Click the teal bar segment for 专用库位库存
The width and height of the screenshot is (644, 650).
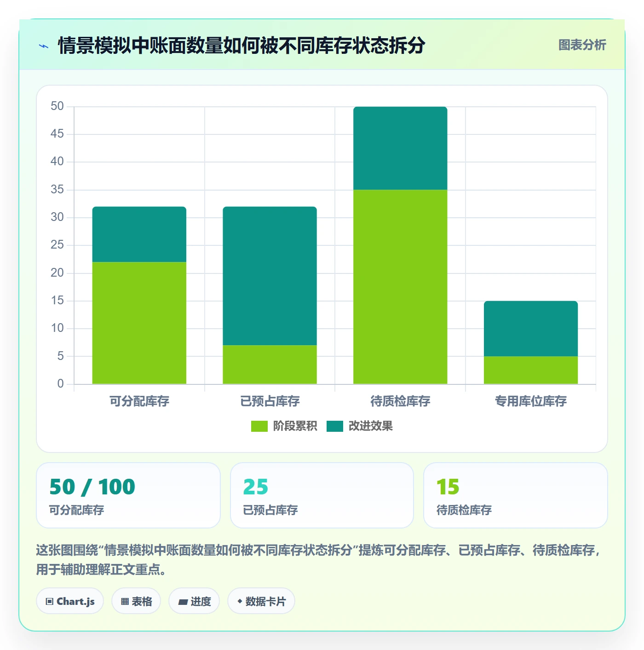point(531,329)
